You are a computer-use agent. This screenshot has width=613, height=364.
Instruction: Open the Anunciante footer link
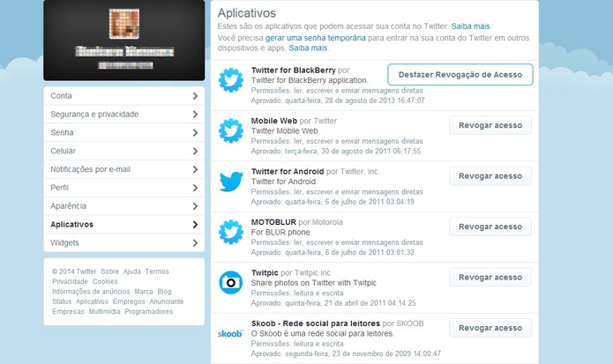(167, 301)
